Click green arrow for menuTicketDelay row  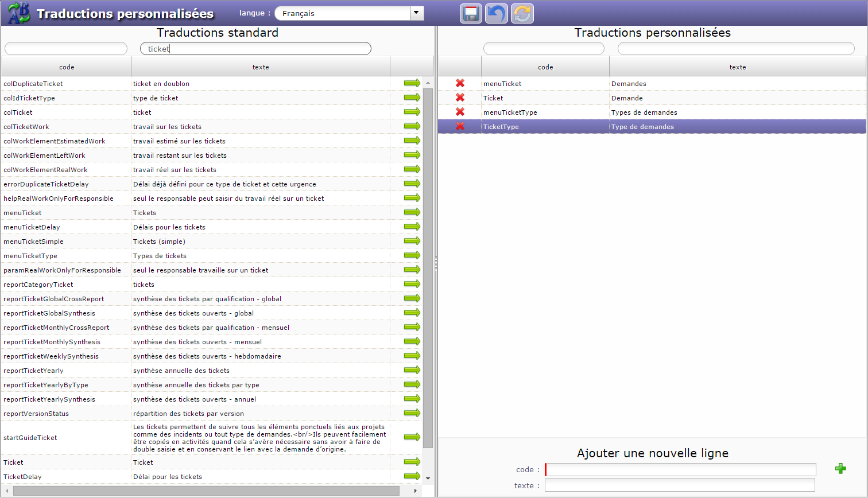[412, 227]
